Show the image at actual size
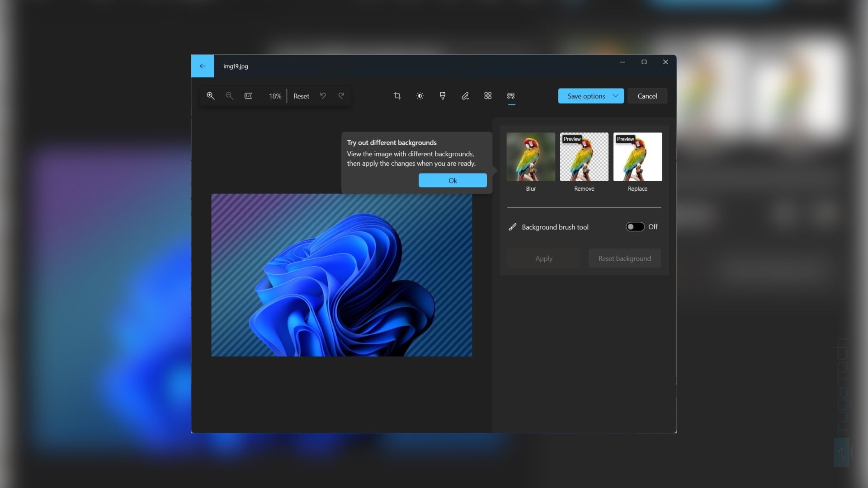 248,96
